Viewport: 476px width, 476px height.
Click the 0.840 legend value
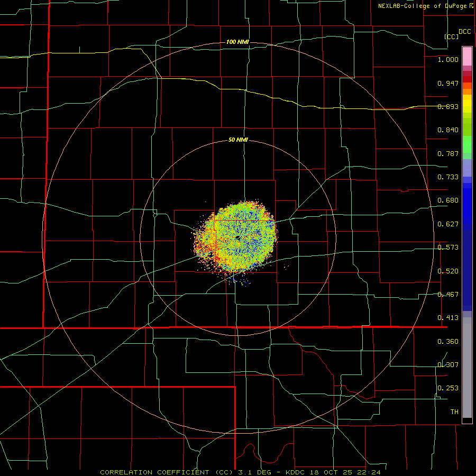pos(448,130)
